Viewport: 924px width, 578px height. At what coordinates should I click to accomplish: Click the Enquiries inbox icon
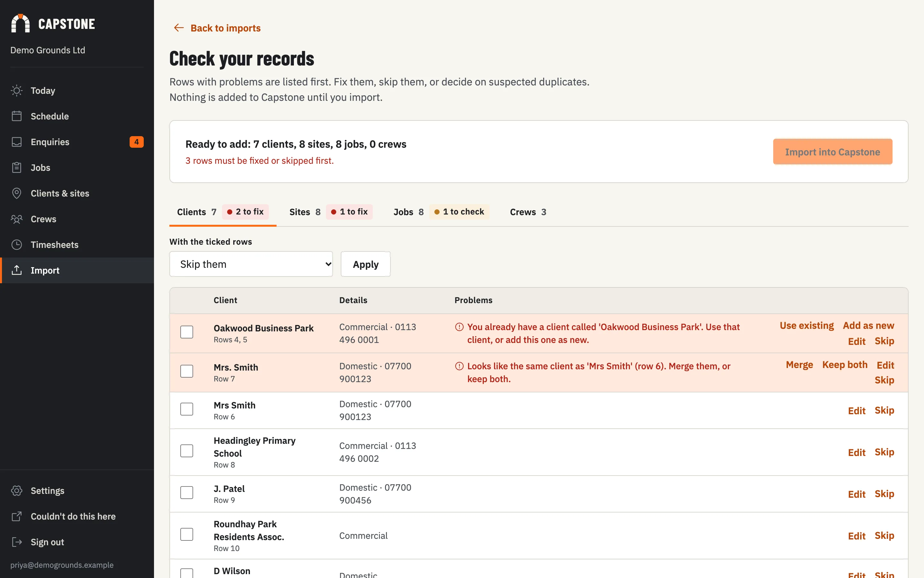point(17,142)
